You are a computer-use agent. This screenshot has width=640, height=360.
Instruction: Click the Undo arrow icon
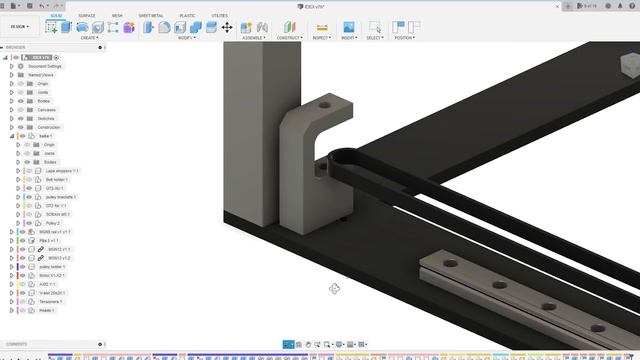(42, 6)
